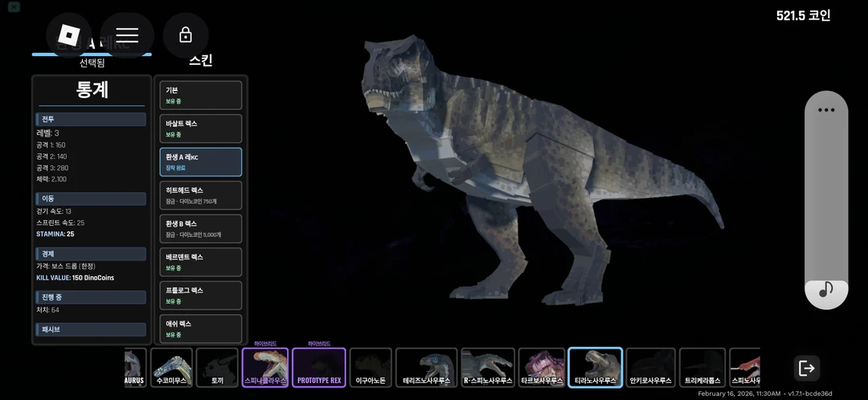This screenshot has width=868, height=400.
Task: Open the three-dot options on right panel
Action: 825,110
